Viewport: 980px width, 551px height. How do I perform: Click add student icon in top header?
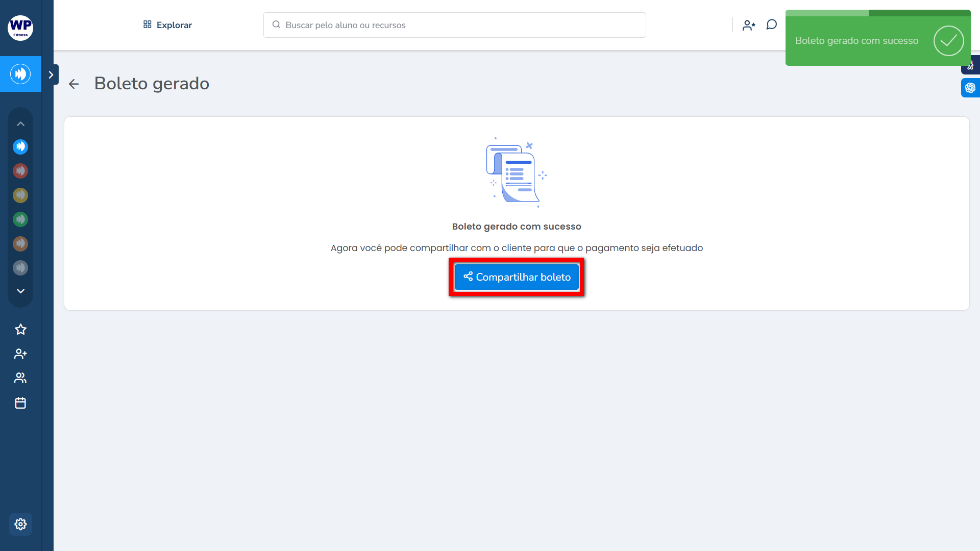pyautogui.click(x=749, y=25)
